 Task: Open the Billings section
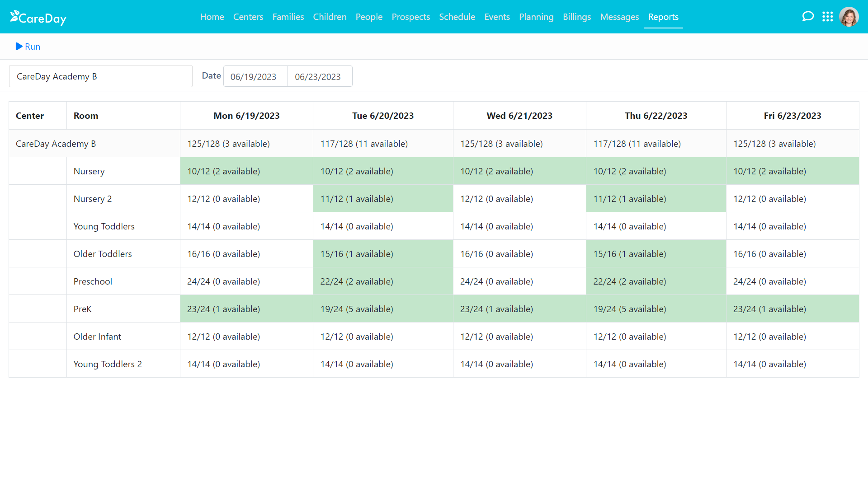pos(577,17)
